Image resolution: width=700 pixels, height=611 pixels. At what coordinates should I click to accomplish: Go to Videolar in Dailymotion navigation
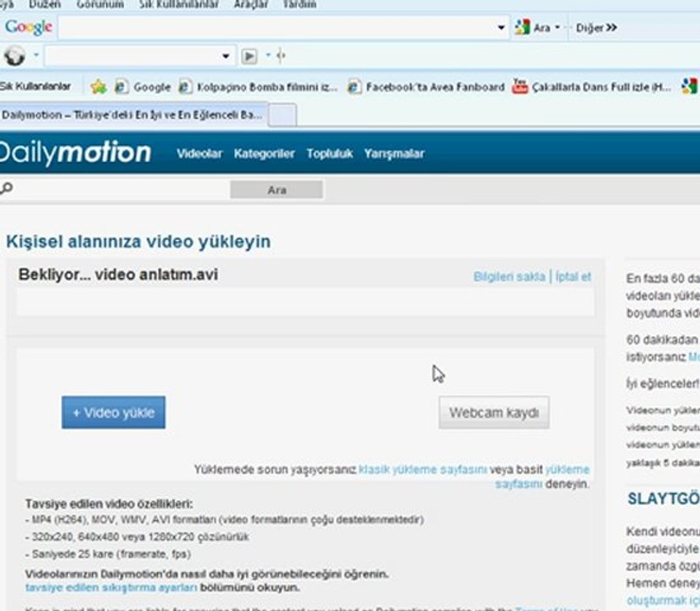click(199, 154)
